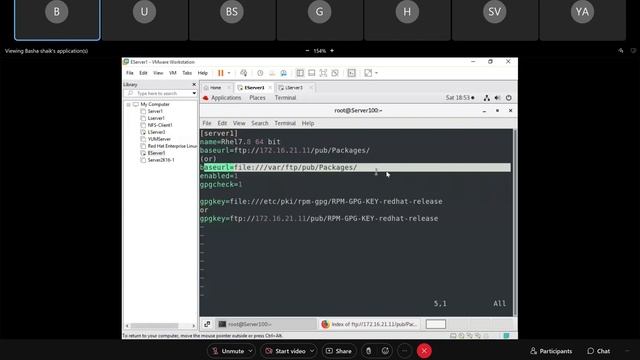
Task: Close the EServer1 tab
Action: pyautogui.click(x=270, y=88)
